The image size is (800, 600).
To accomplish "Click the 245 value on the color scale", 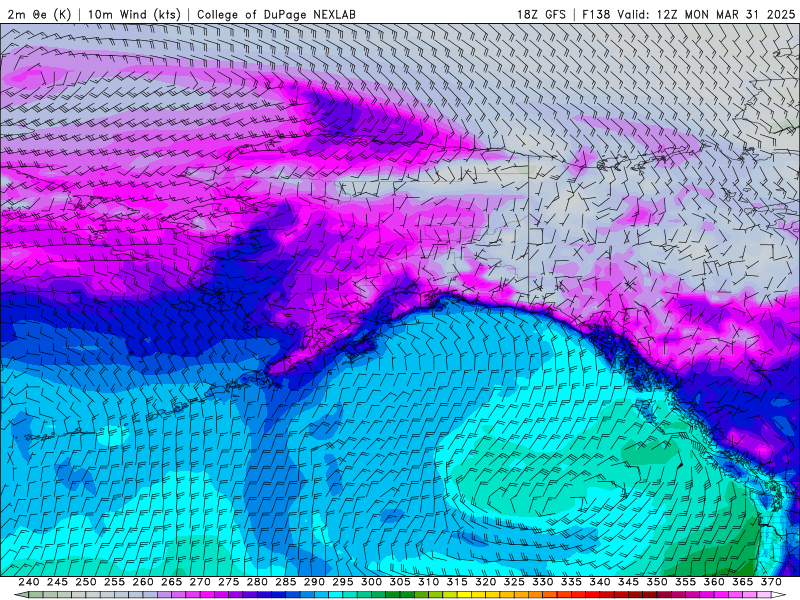I will (x=57, y=582).
